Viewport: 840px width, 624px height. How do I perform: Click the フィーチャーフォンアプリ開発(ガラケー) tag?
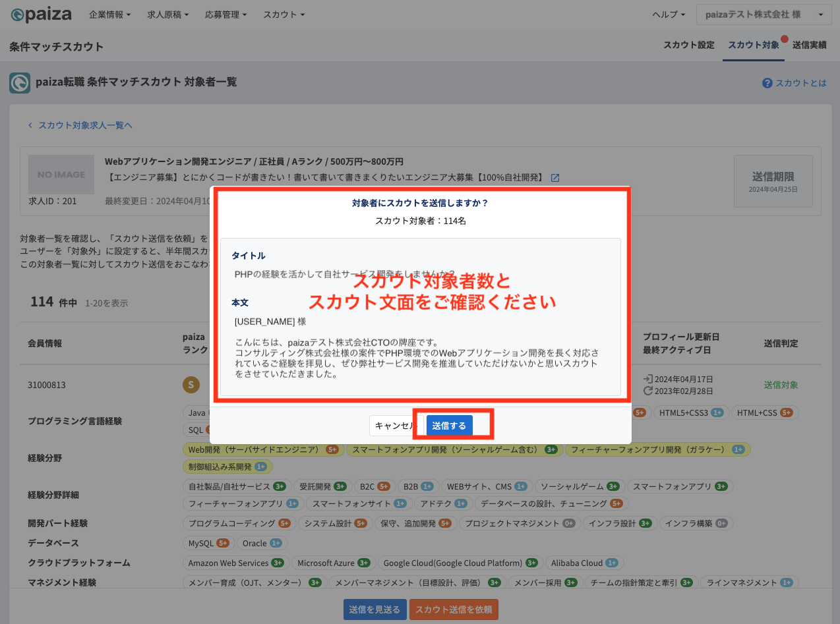pyautogui.click(x=658, y=449)
